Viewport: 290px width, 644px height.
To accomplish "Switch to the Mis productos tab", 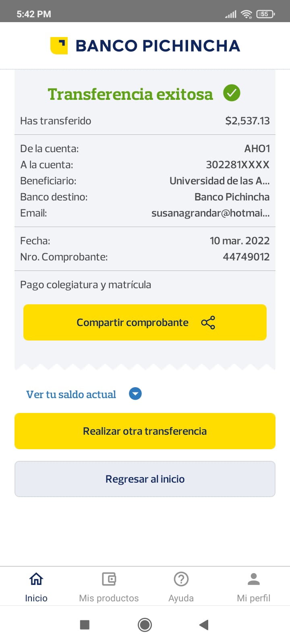I will 109,598.
